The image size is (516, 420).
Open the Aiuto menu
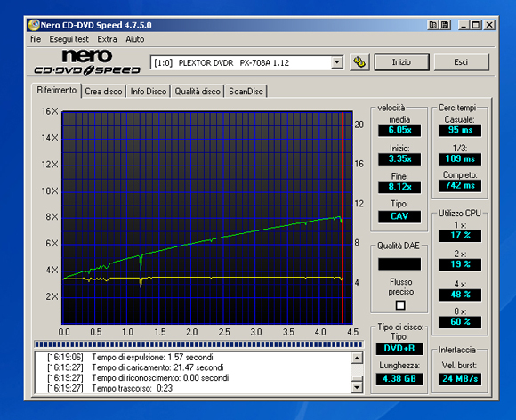135,39
